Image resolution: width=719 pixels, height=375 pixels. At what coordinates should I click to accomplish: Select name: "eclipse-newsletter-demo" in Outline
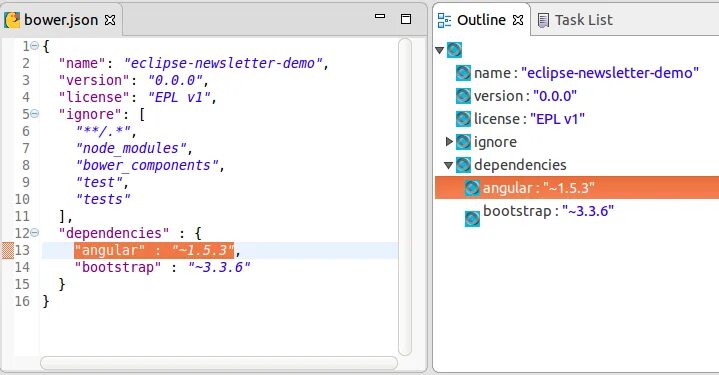(x=586, y=73)
